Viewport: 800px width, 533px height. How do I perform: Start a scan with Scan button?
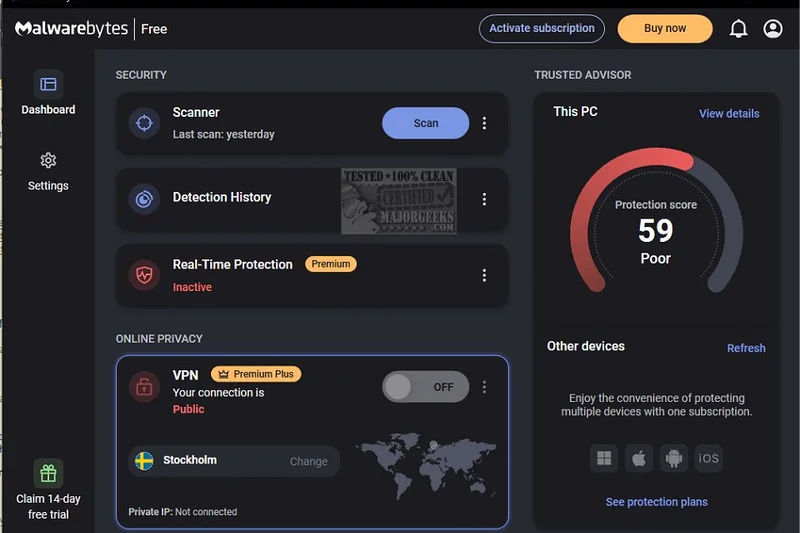pyautogui.click(x=426, y=123)
